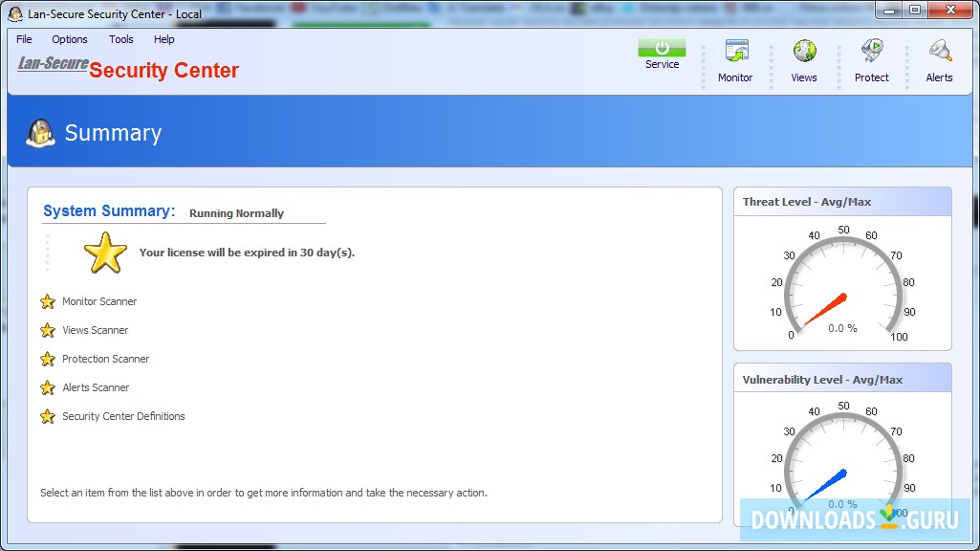Open the Monitor toolbar icon
980x551 pixels.
[736, 52]
